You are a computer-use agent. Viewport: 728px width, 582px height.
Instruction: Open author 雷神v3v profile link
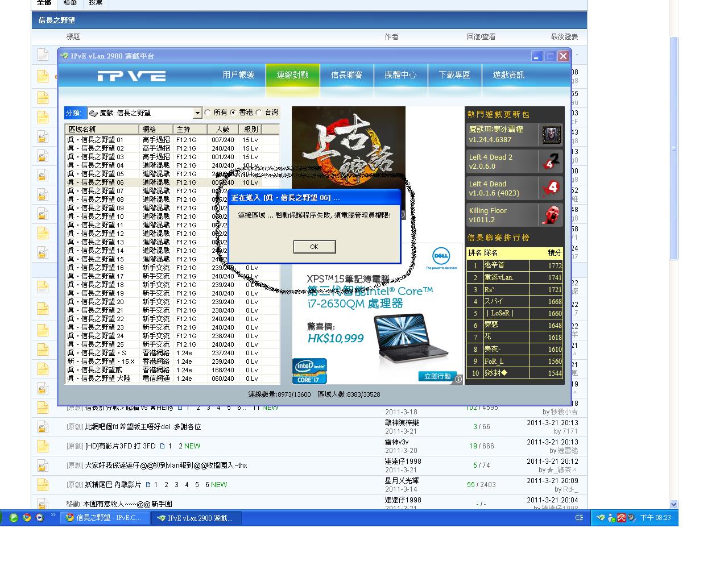coord(396,442)
